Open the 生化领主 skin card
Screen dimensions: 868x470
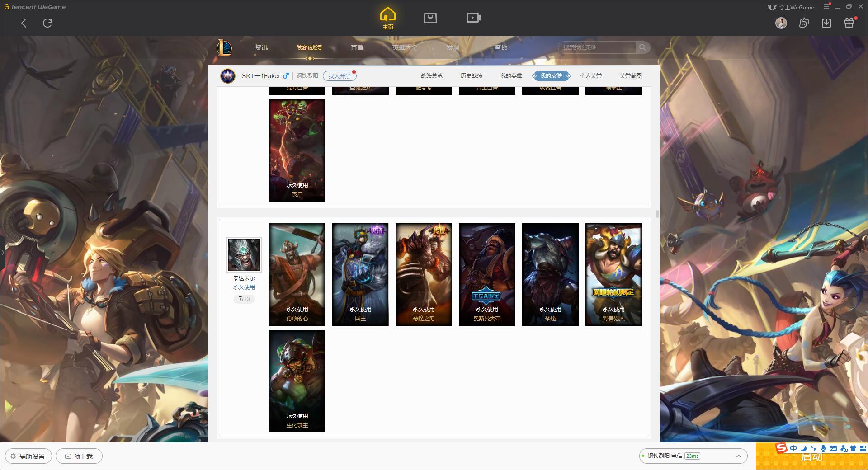click(297, 381)
